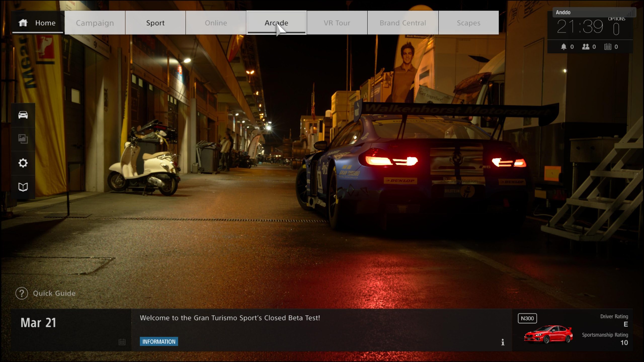Click the info icon in the news bar
Viewport: 644px width, 362px height.
[x=503, y=342]
